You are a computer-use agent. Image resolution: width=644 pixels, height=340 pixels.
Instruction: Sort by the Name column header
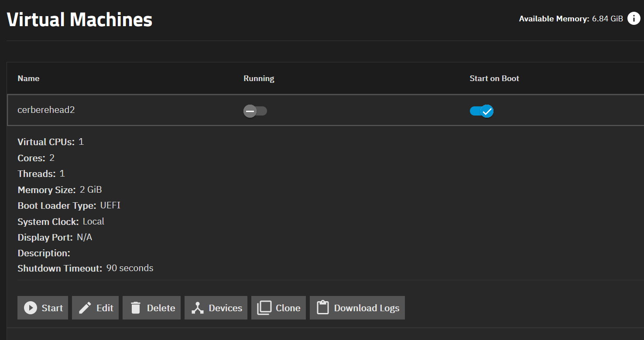[28, 78]
